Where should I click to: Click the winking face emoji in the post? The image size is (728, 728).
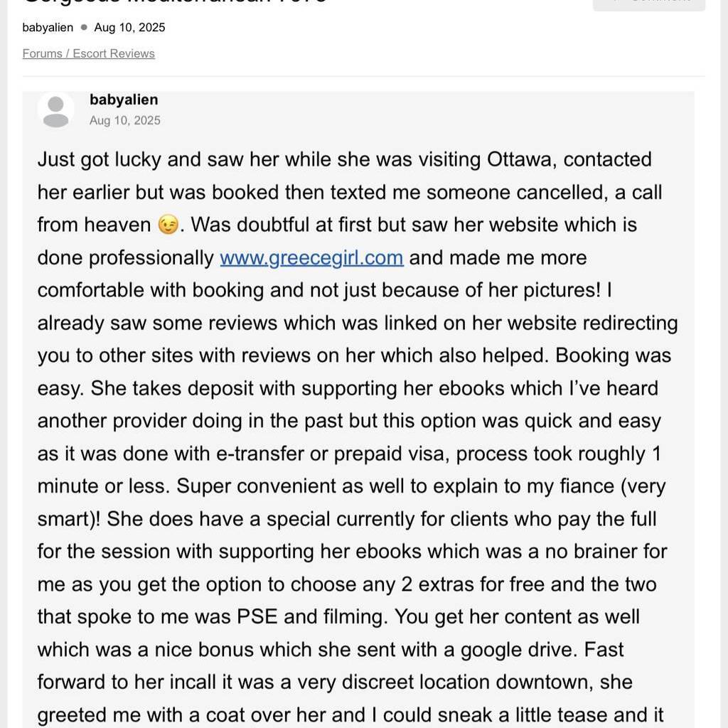coord(168,225)
